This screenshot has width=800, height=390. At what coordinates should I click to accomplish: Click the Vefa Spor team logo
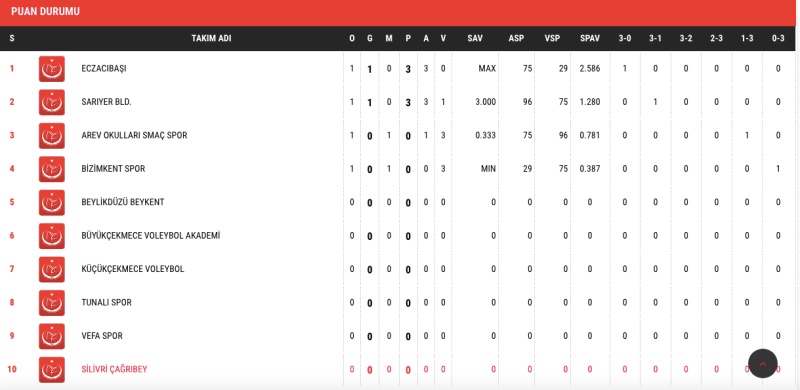tap(52, 336)
